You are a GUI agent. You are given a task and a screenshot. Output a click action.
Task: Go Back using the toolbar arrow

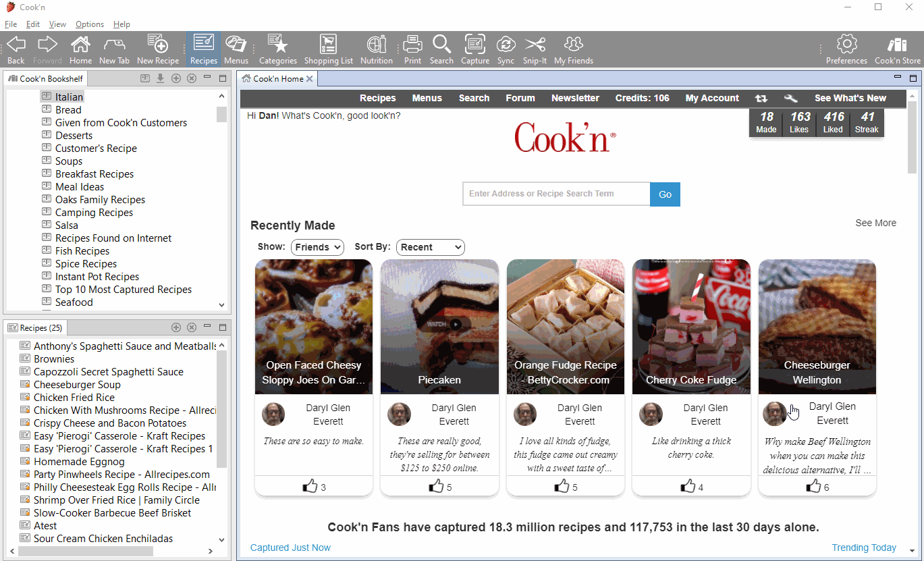coord(16,50)
